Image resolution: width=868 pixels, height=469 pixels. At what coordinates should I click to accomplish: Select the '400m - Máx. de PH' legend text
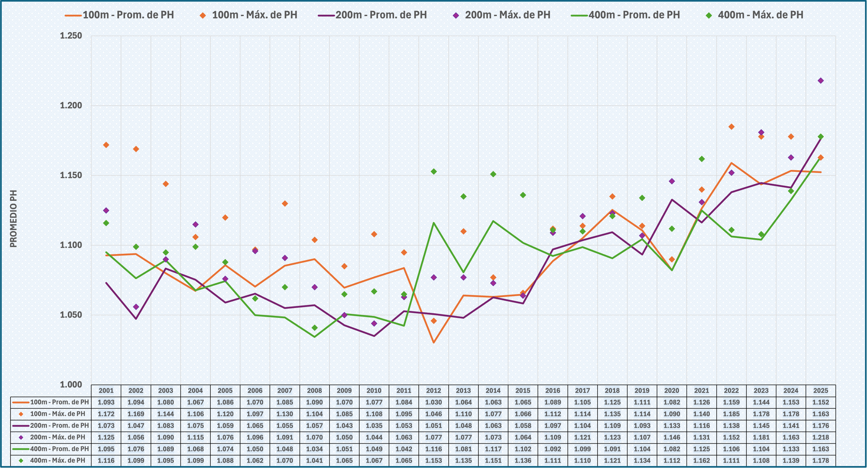point(760,15)
